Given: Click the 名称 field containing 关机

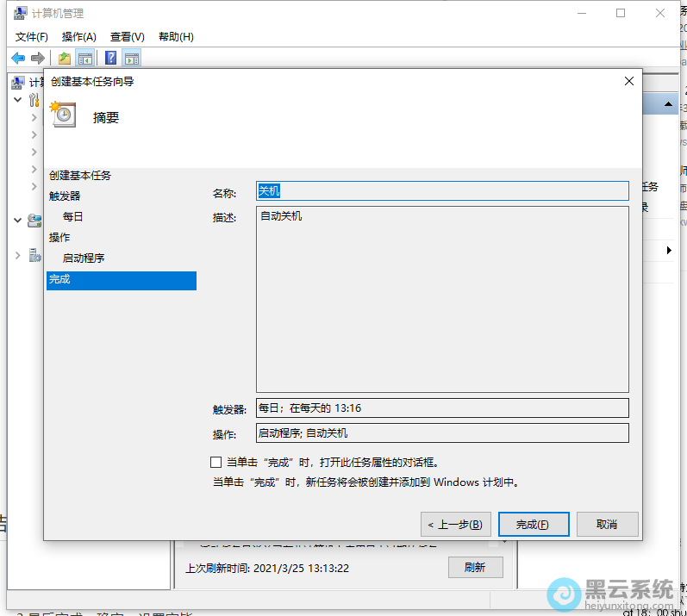Looking at the screenshot, I should coord(442,190).
